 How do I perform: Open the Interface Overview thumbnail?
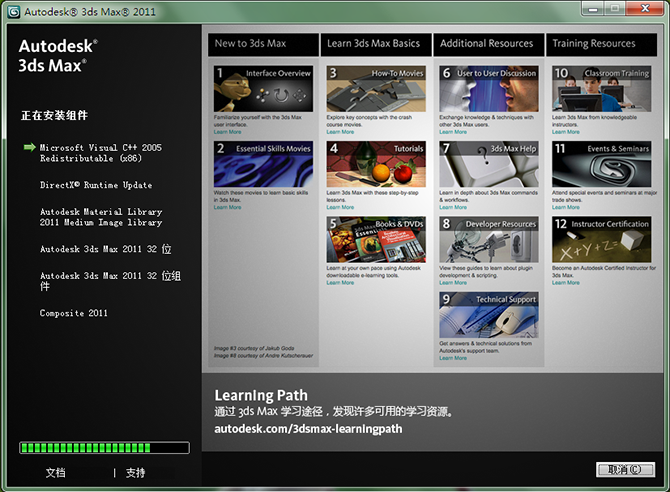click(x=263, y=88)
